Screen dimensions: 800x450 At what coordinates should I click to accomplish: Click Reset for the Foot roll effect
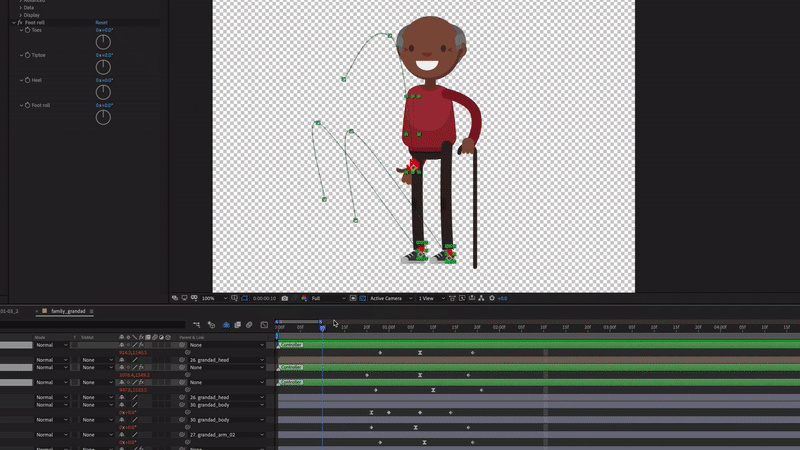coord(102,22)
